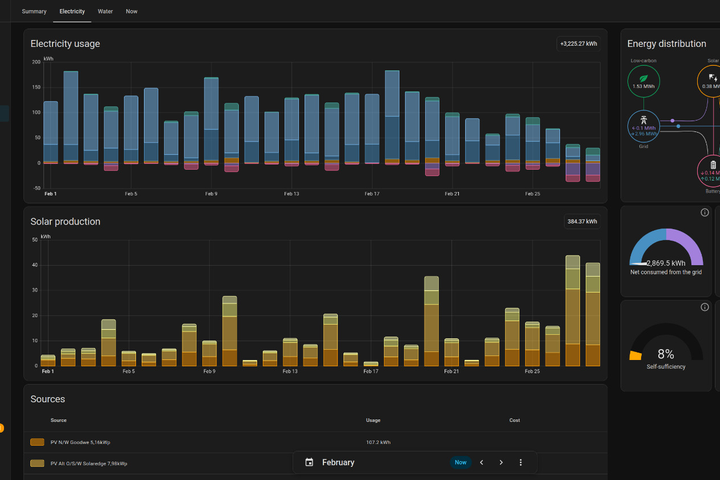Click the 2,869.5 kWh gauge value
Image resolution: width=720 pixels, height=480 pixels.
pyautogui.click(x=666, y=263)
